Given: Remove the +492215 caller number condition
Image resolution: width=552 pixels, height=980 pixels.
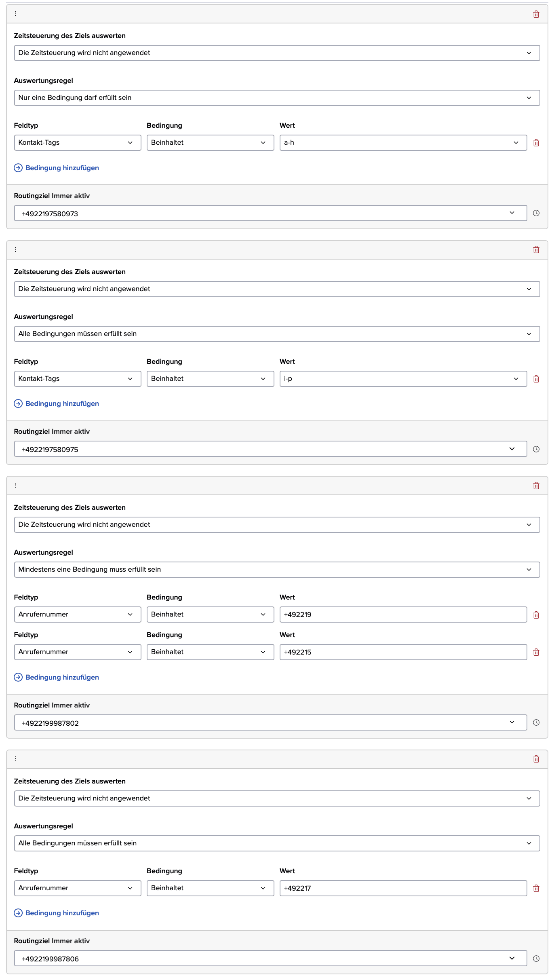Looking at the screenshot, I should click(x=536, y=652).
